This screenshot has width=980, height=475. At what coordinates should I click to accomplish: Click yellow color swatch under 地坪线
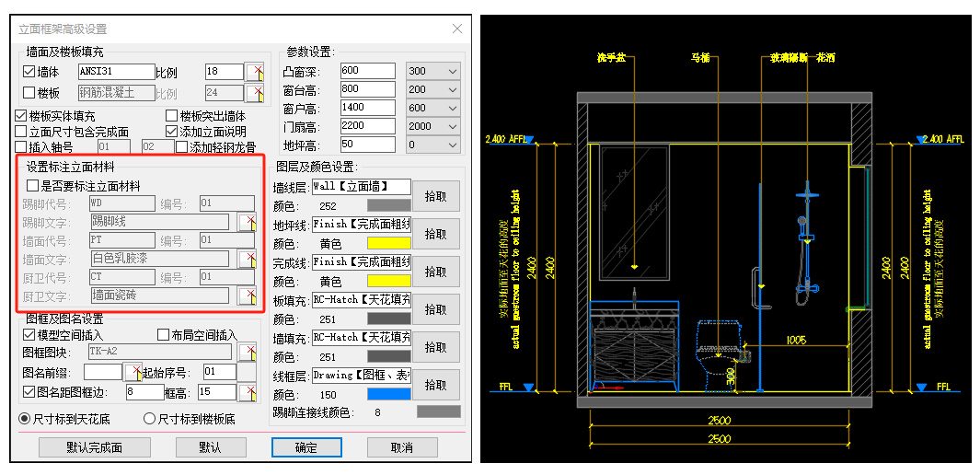pyautogui.click(x=388, y=243)
